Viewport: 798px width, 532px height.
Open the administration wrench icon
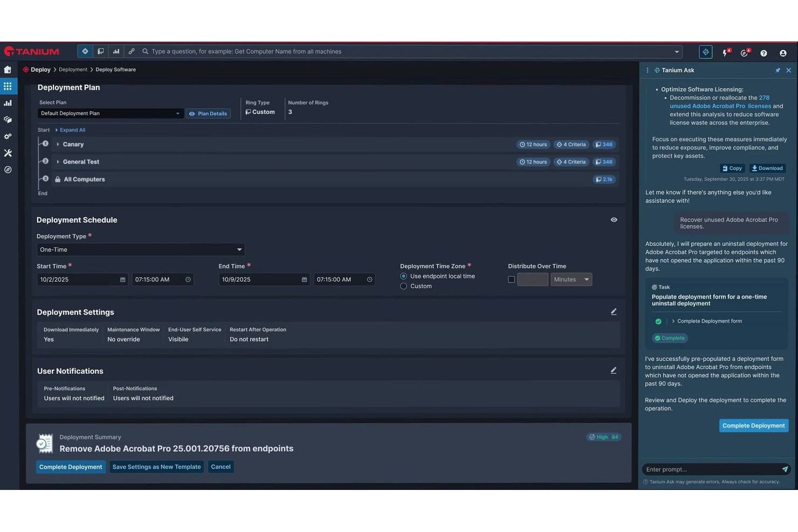[x=8, y=153]
